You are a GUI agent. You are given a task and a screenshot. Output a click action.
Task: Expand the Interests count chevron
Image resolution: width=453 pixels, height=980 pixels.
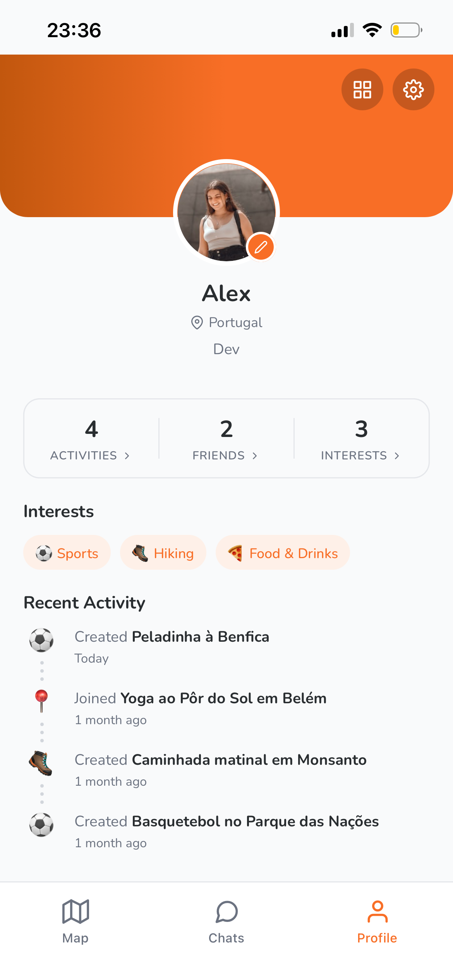click(397, 456)
